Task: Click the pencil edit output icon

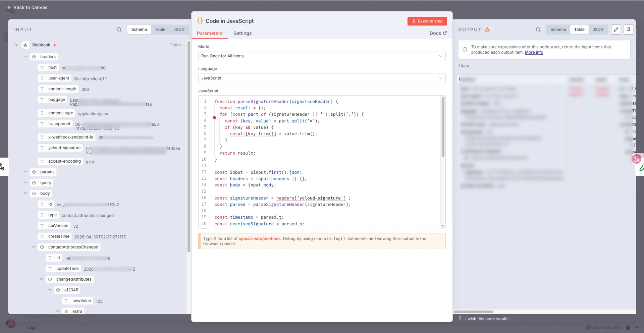Action: click(x=616, y=30)
